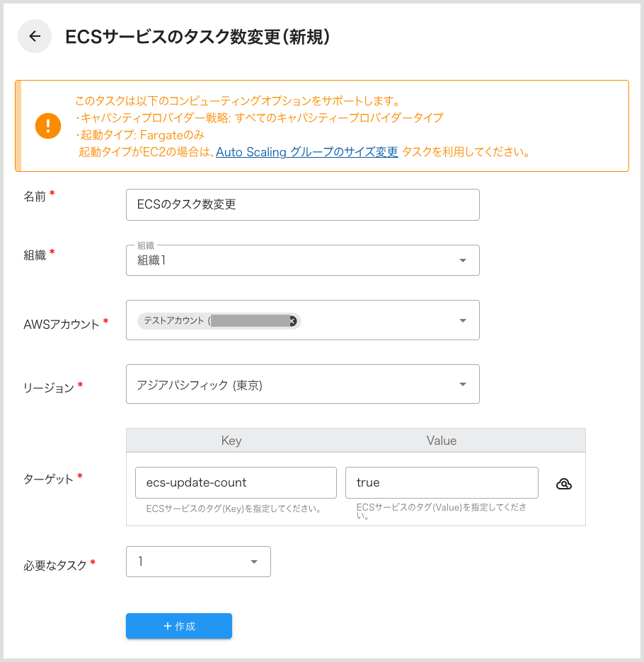Open the リージョン dropdown
This screenshot has height=662, width=644.
point(463,384)
